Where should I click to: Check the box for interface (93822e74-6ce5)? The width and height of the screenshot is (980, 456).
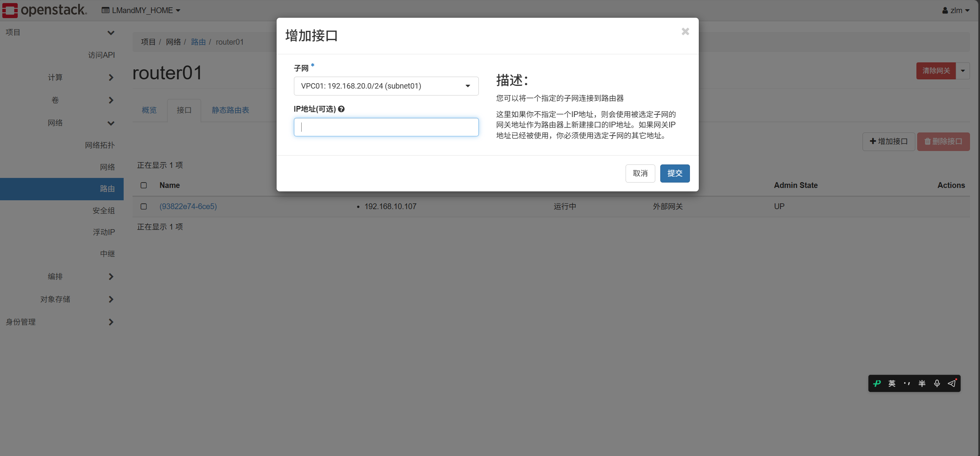[144, 206]
